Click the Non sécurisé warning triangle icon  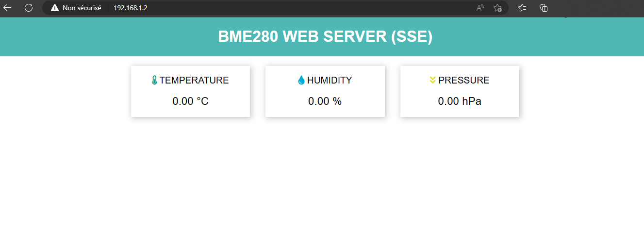pyautogui.click(x=55, y=8)
